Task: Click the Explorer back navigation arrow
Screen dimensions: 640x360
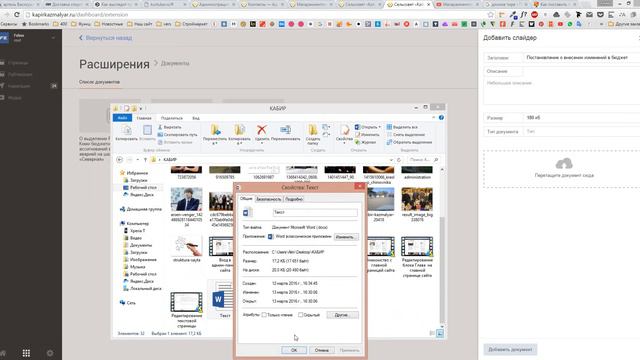Action: 120,160
